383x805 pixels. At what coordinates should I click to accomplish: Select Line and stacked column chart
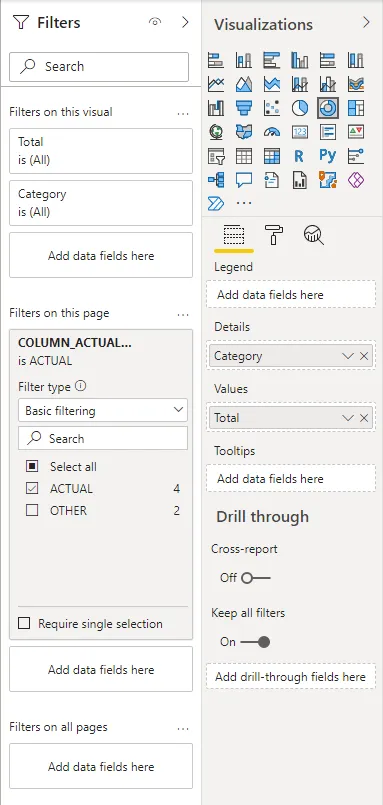300,84
